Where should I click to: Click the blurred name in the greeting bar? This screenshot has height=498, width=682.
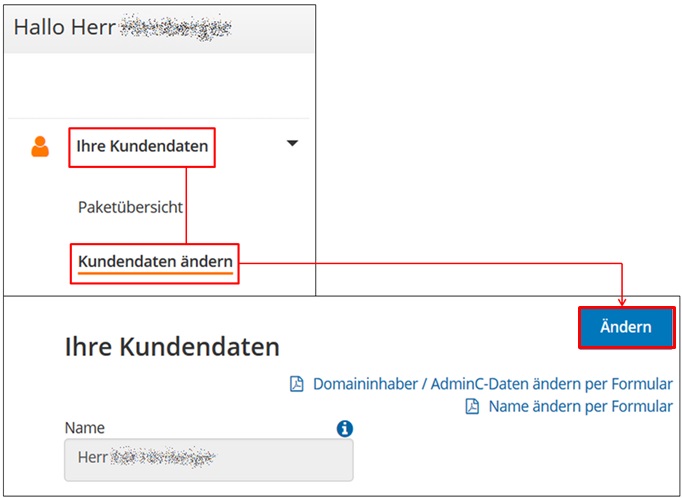tap(175, 28)
